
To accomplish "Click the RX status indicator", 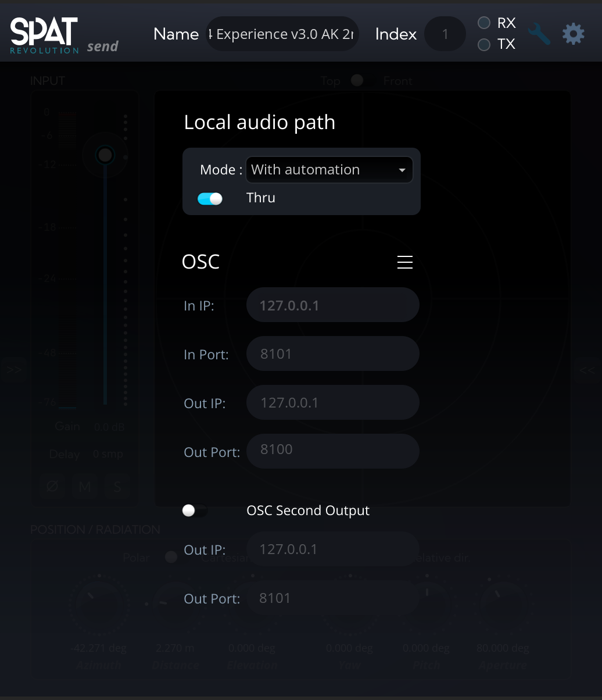I will [483, 23].
